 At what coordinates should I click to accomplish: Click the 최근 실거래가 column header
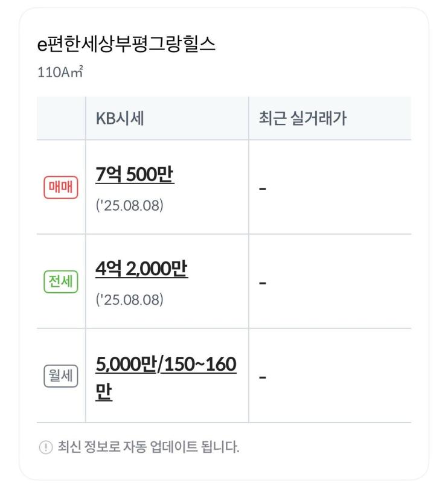pyautogui.click(x=302, y=118)
